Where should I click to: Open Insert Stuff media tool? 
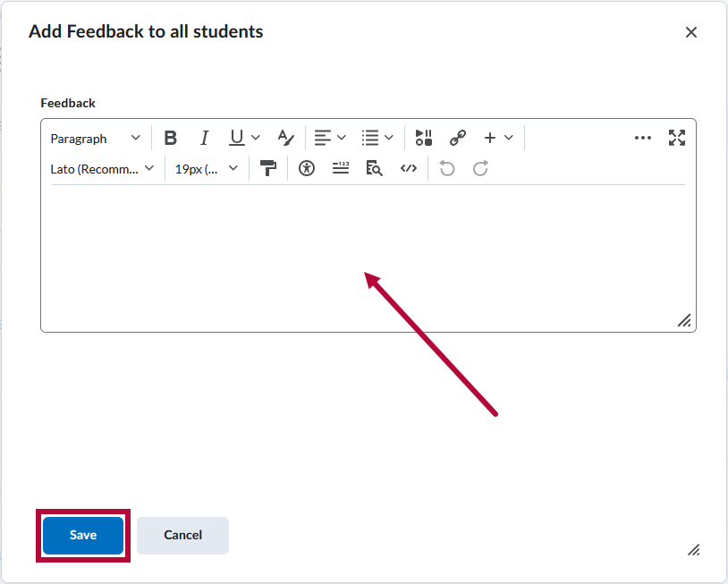point(423,138)
